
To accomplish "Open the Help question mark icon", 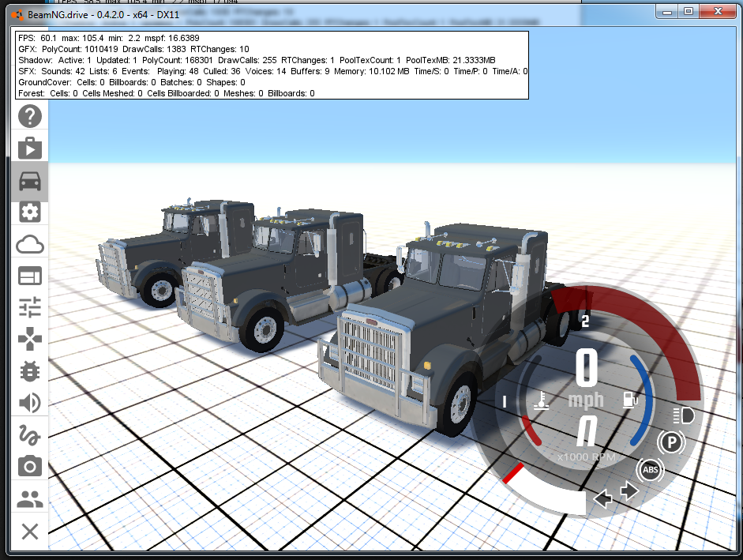I will (30, 116).
